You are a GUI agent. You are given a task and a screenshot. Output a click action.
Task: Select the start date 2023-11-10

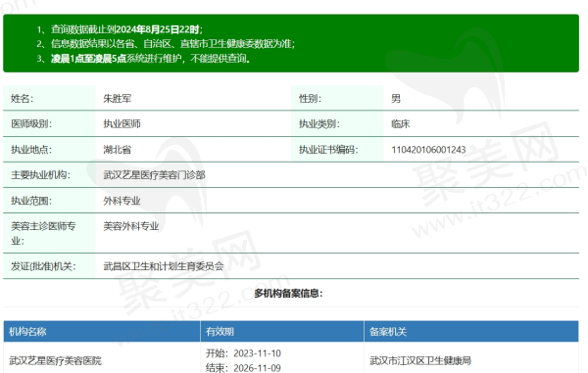click(257, 353)
